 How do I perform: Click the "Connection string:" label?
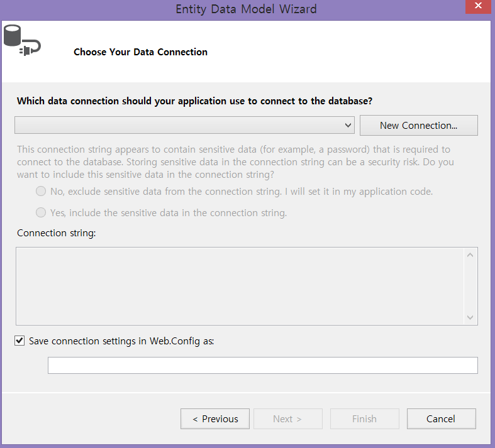(56, 233)
